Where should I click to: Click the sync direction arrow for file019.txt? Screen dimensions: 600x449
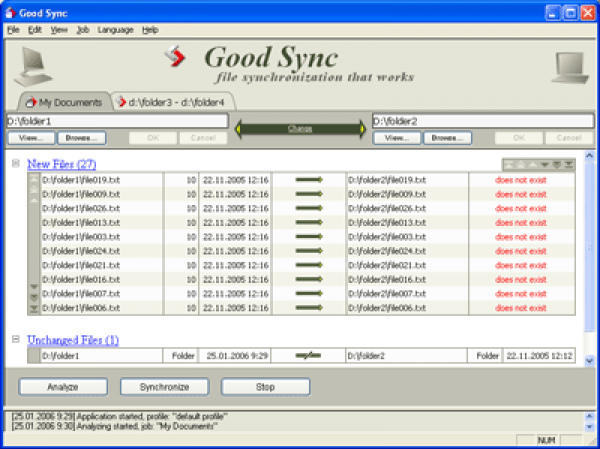(x=309, y=180)
